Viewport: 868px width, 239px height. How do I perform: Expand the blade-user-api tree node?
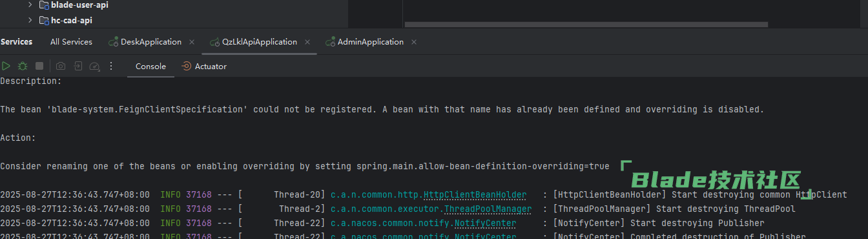pos(30,5)
